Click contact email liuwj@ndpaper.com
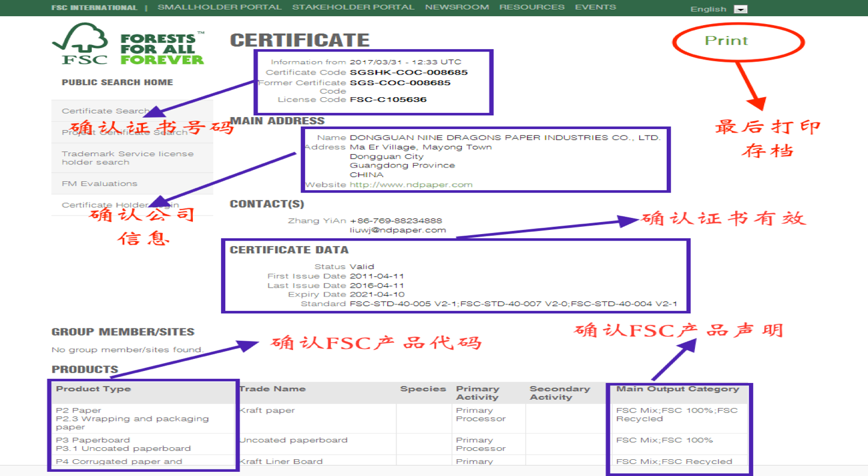Screen dimensions: 868x476 (398, 230)
